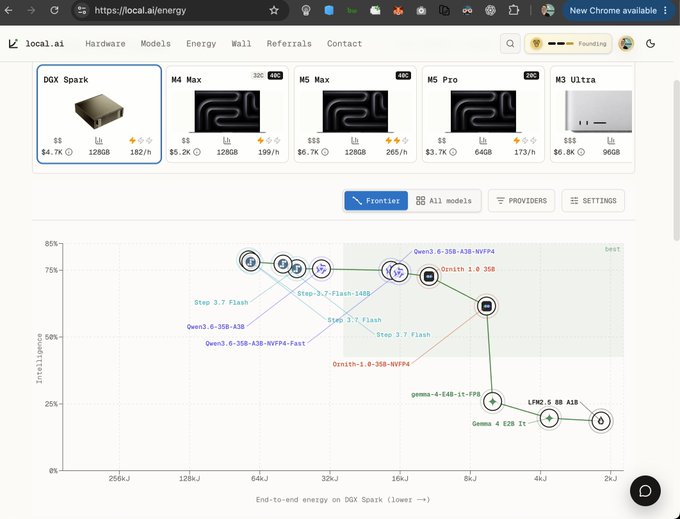Click info icon next to $6.8K price
680x519 pixels.
pos(581,152)
